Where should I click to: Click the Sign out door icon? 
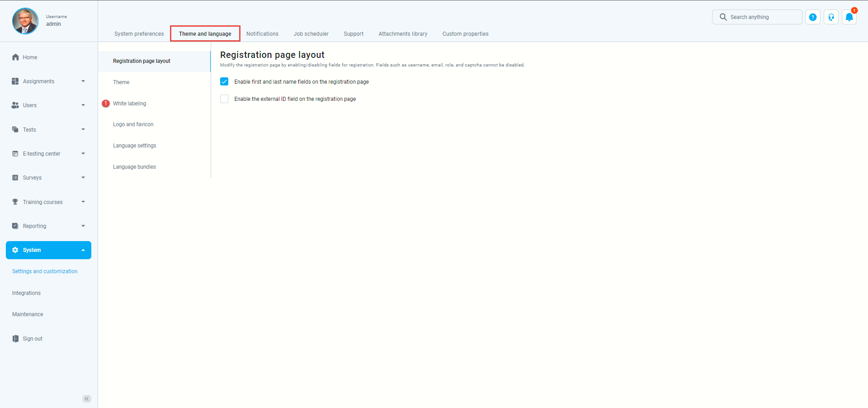15,339
